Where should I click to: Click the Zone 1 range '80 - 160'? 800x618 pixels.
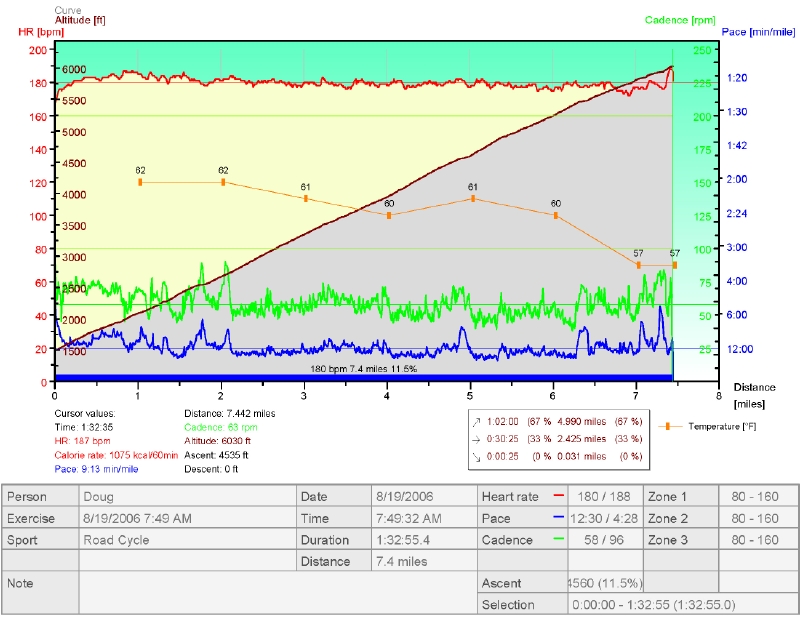coord(758,497)
